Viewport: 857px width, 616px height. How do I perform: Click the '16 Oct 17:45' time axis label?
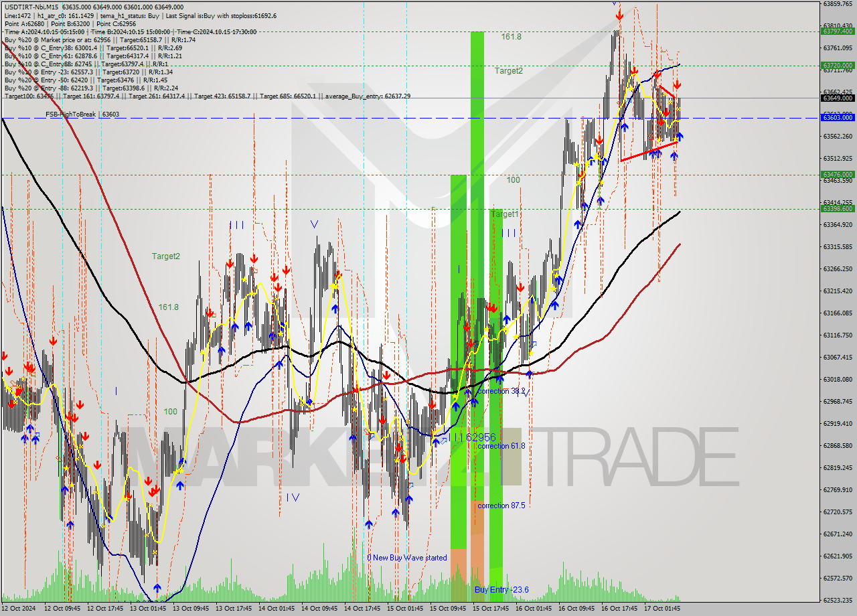coord(619,609)
